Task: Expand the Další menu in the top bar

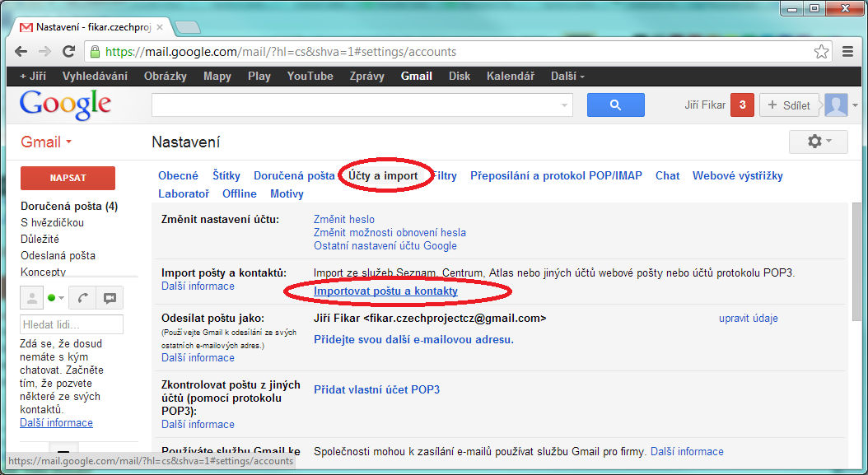Action: [567, 77]
